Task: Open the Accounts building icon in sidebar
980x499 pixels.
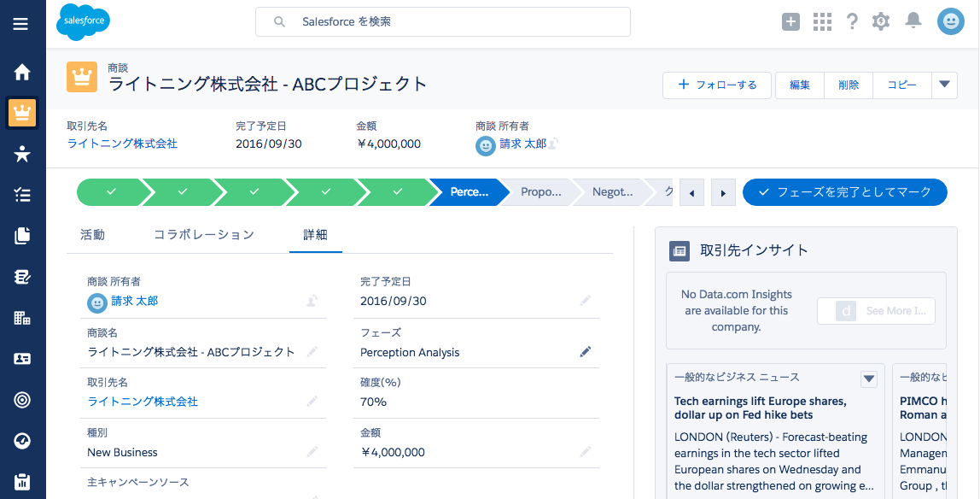Action: pyautogui.click(x=22, y=318)
